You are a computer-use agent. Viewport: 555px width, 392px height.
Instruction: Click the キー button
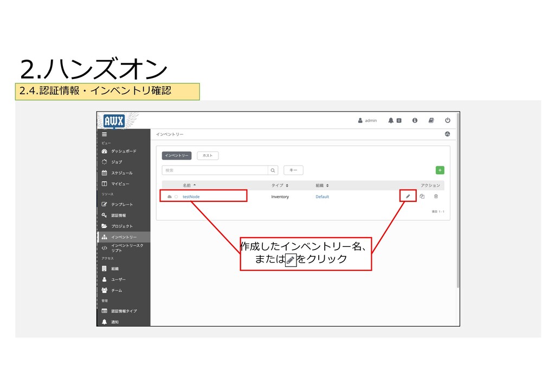(293, 171)
